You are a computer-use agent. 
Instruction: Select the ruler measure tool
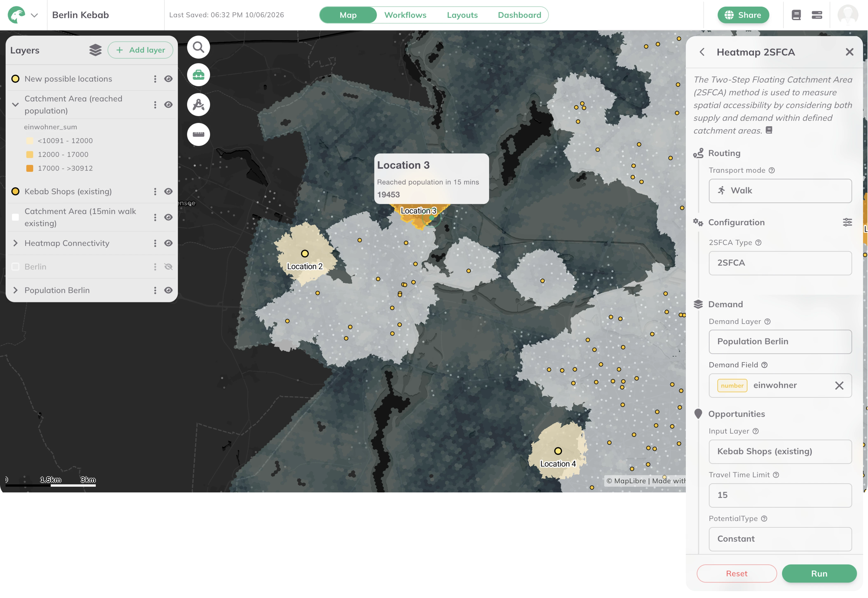click(x=198, y=134)
